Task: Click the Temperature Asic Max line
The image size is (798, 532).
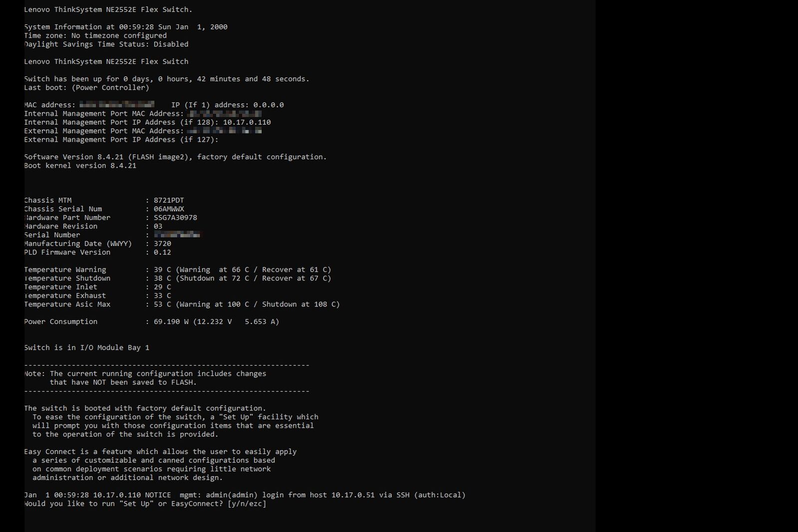Action: click(182, 304)
